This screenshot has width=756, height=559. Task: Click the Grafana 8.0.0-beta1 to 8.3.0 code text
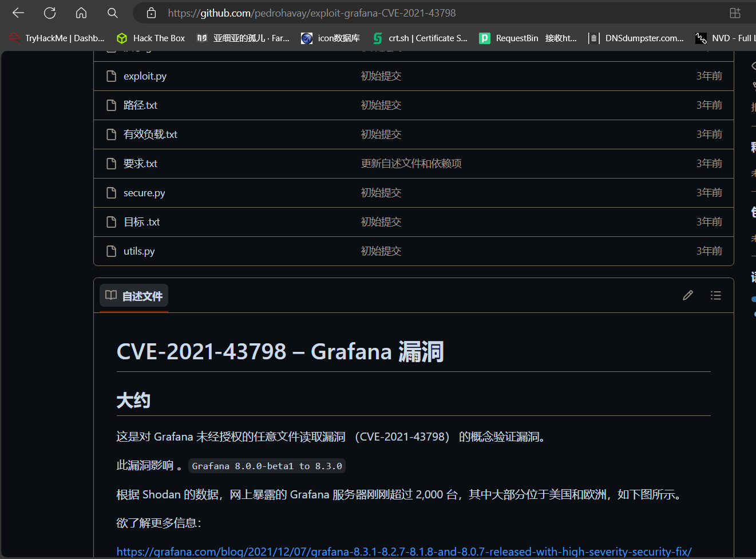(x=267, y=466)
